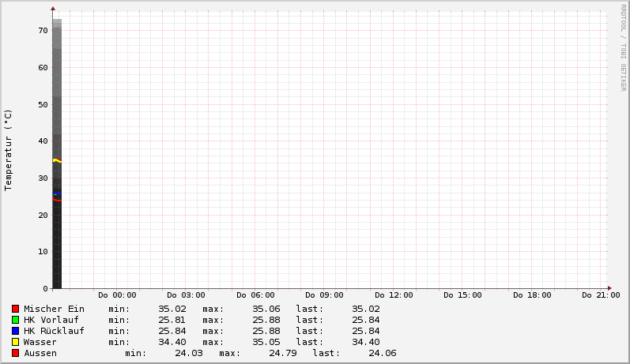The width and height of the screenshot is (630, 364).
Task: Click the HK Vorlauf min value 25.81
Action: (172, 320)
